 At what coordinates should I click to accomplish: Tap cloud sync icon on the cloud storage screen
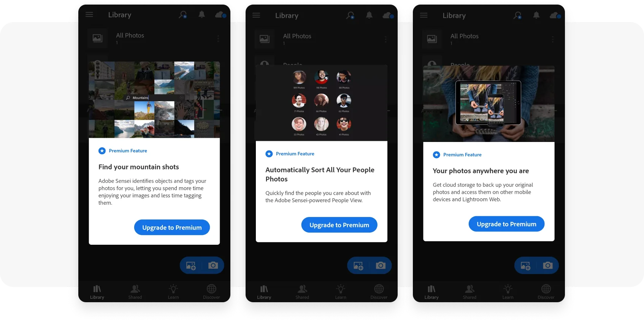pos(555,15)
